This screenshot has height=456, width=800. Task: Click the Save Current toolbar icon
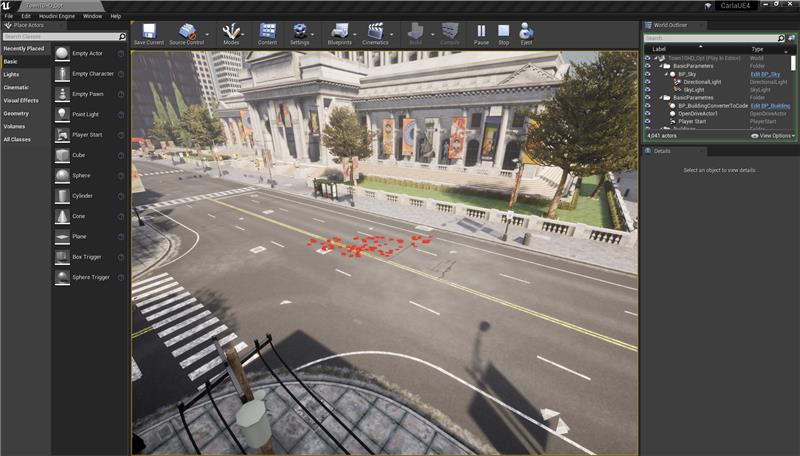pos(148,31)
